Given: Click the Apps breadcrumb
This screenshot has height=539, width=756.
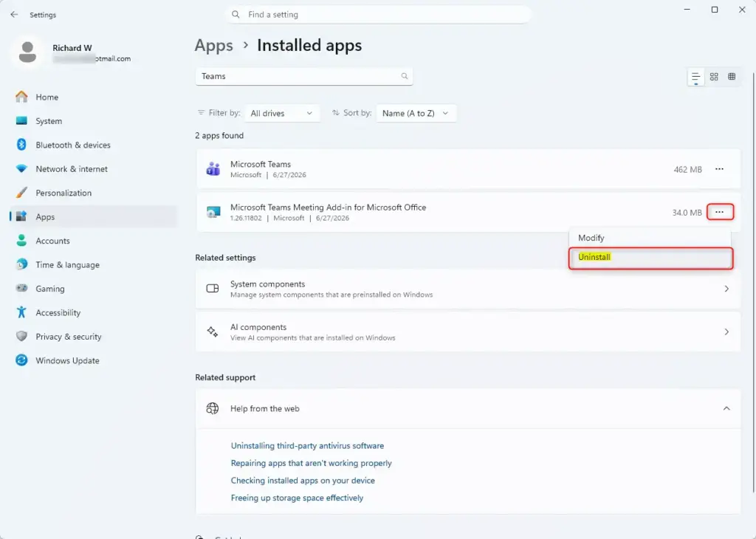Looking at the screenshot, I should 213,45.
